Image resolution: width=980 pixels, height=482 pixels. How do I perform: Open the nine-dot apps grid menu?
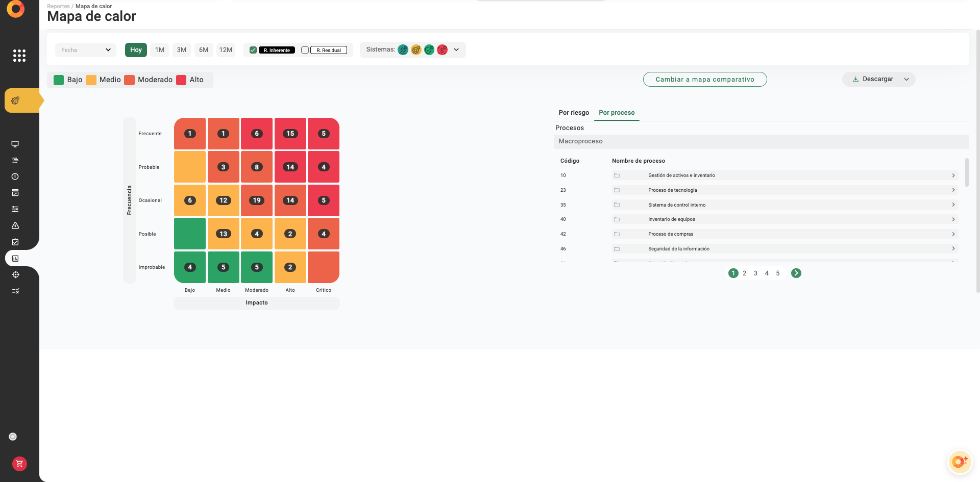click(19, 56)
